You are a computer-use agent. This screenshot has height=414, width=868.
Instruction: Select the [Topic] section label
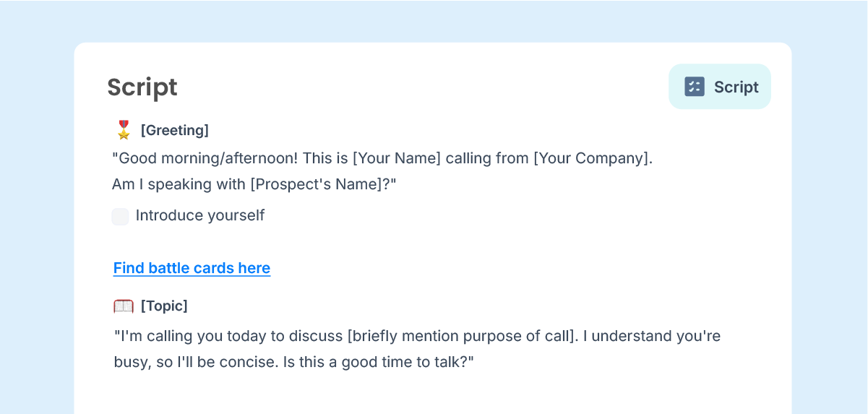coord(164,306)
